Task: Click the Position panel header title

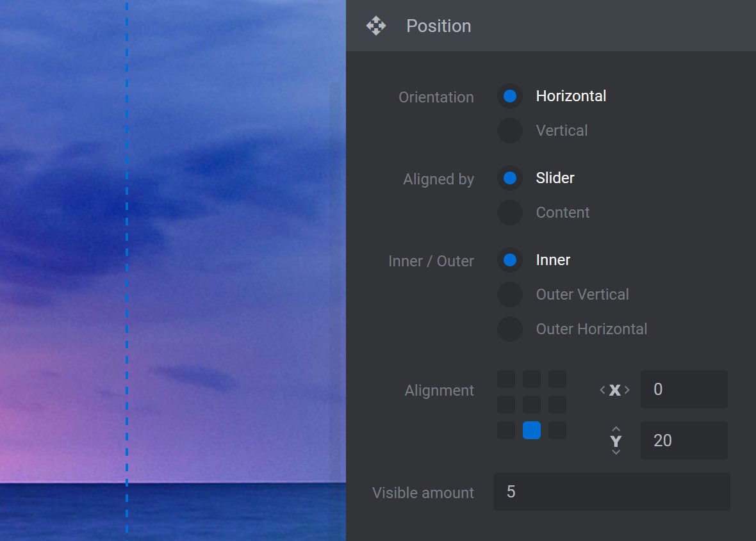Action: [x=438, y=26]
